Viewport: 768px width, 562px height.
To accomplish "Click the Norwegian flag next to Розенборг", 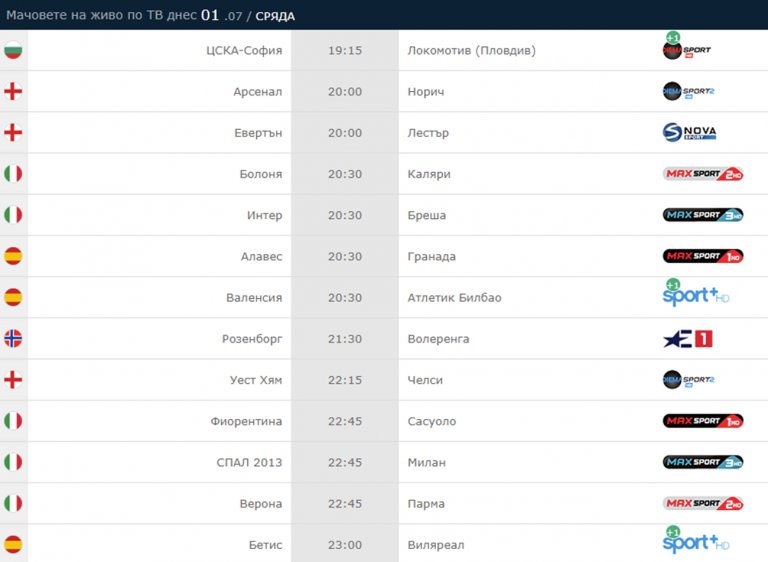I will (x=13, y=339).
